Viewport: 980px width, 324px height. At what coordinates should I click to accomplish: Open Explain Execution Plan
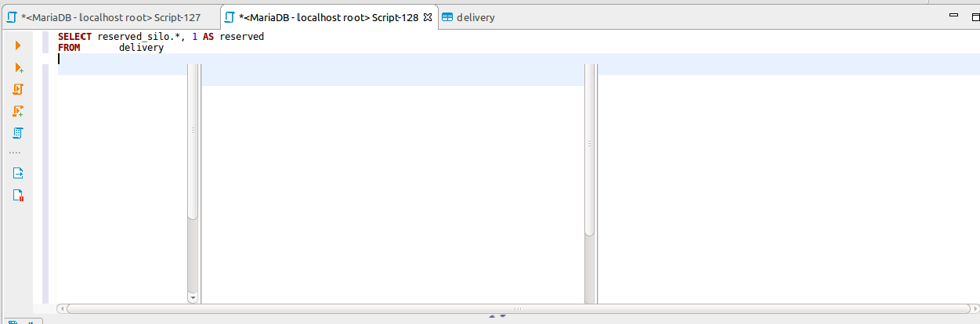coord(18,133)
